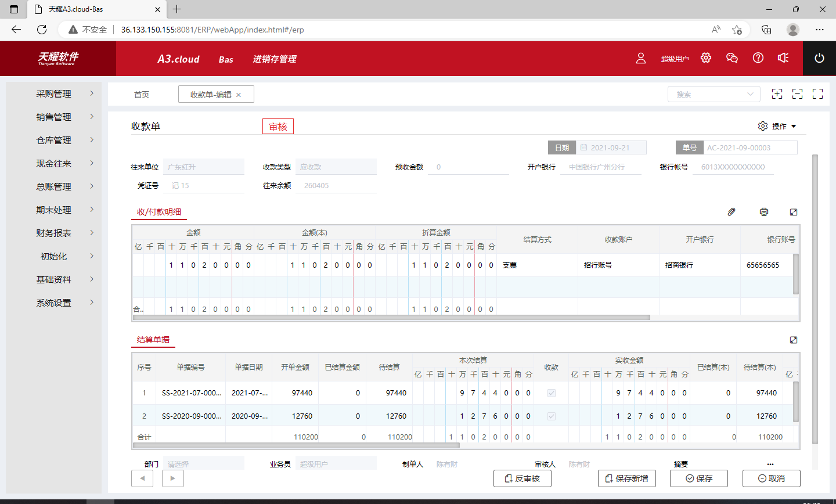Open a new browser tab
The width and height of the screenshot is (836, 504).
point(177,9)
